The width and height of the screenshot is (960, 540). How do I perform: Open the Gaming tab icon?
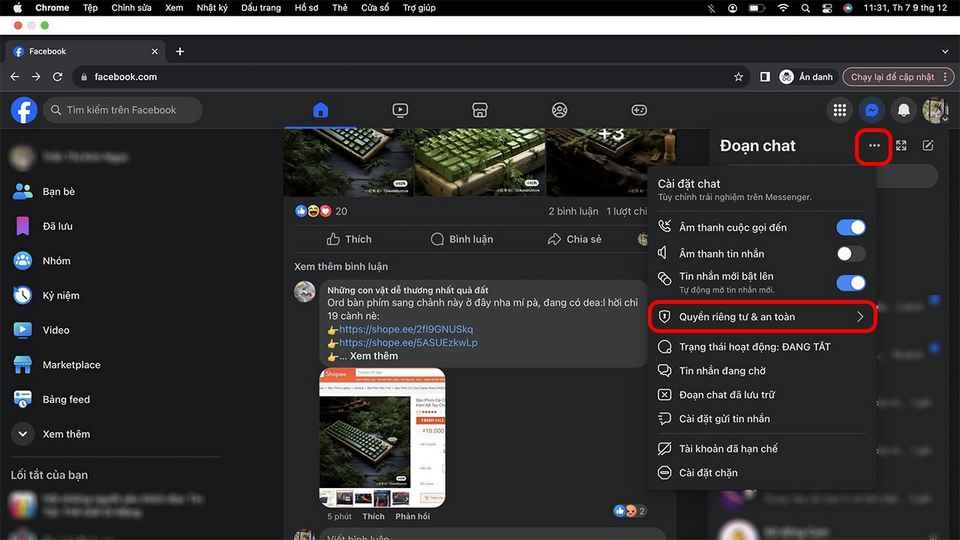(638, 110)
